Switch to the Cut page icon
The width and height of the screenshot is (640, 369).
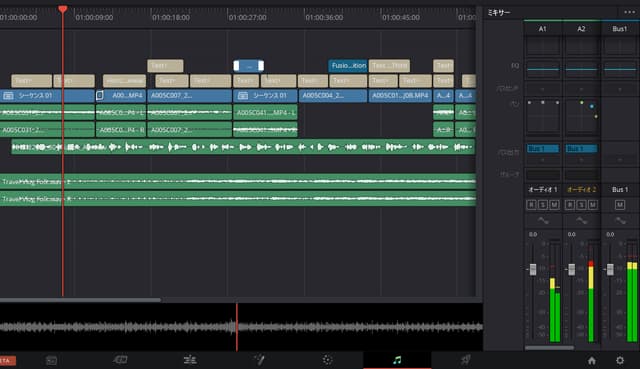click(120, 360)
